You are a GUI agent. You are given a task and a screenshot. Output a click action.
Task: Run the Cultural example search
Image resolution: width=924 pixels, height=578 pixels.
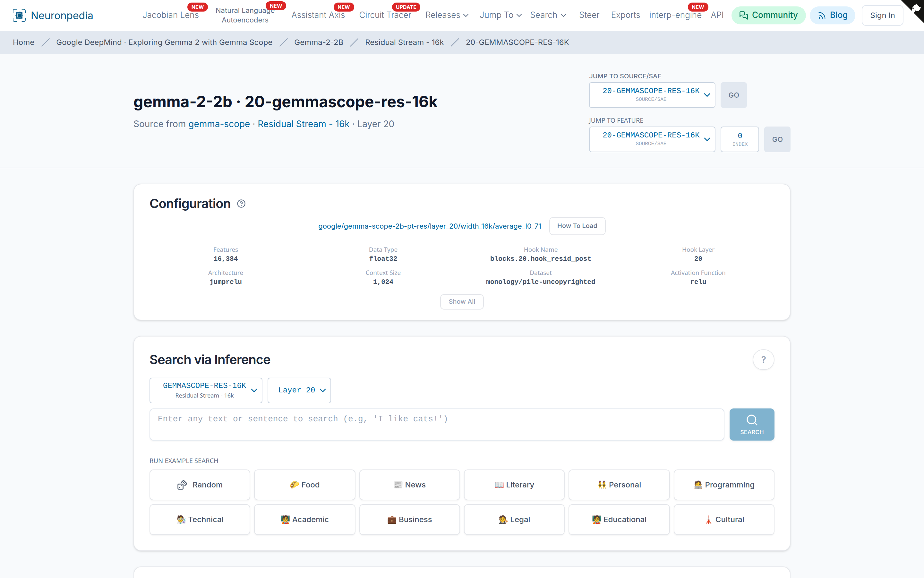click(724, 520)
